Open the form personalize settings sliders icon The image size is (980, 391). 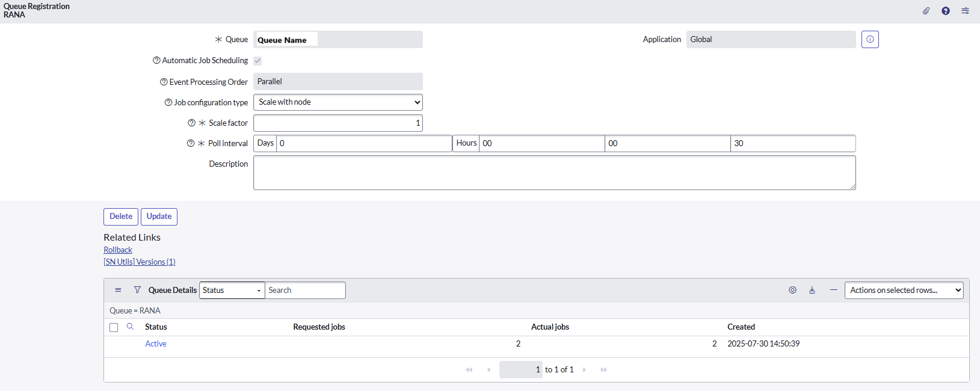(x=965, y=11)
